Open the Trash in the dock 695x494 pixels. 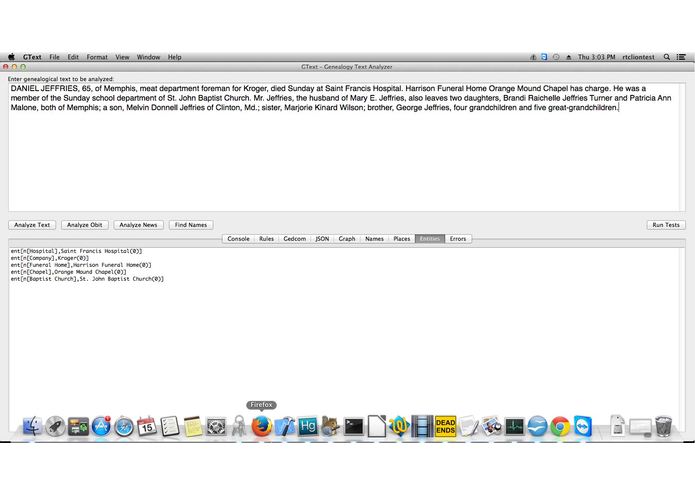664,426
